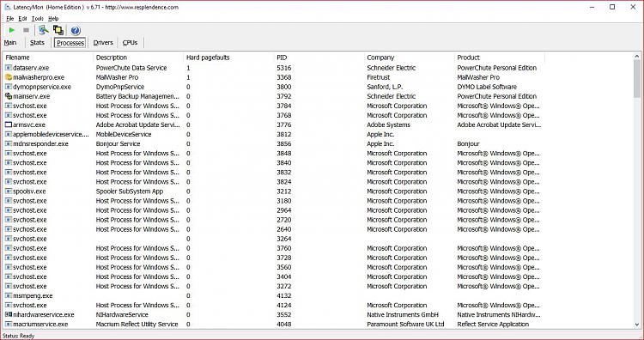The image size is (644, 340).
Task: Click scrollbar down arrow in process list
Action: coord(637,325)
